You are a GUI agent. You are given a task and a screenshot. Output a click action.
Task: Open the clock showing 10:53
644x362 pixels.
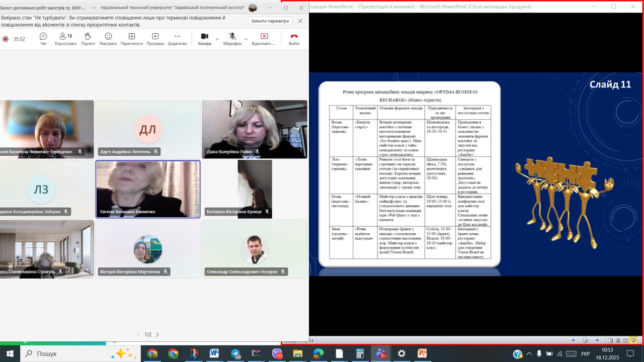point(608,353)
